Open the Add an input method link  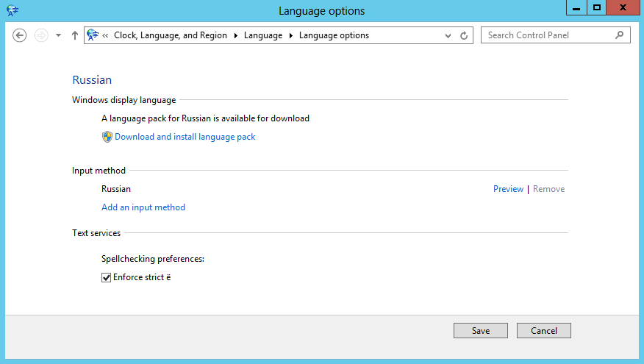(143, 207)
